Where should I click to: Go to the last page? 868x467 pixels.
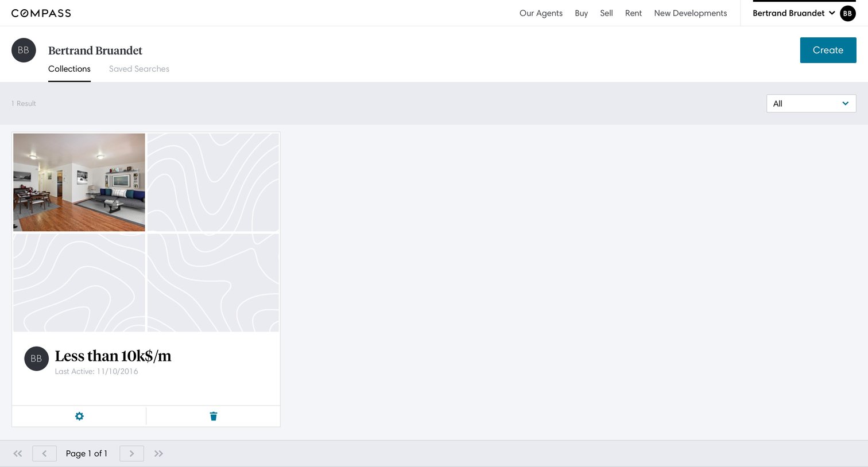tap(158, 453)
